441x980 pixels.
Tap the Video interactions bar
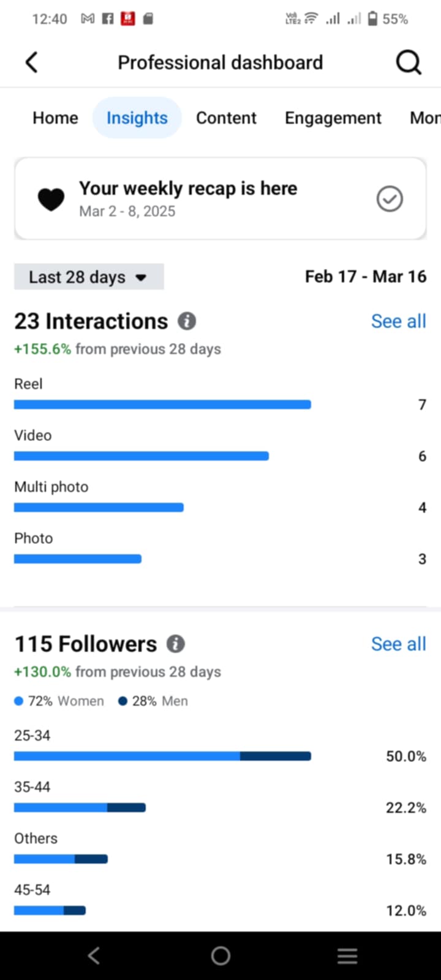point(141,456)
